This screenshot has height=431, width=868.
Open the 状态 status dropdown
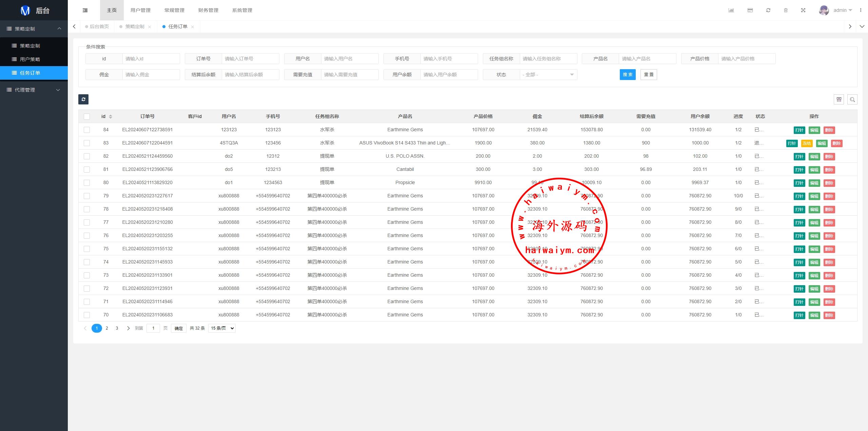click(x=548, y=75)
